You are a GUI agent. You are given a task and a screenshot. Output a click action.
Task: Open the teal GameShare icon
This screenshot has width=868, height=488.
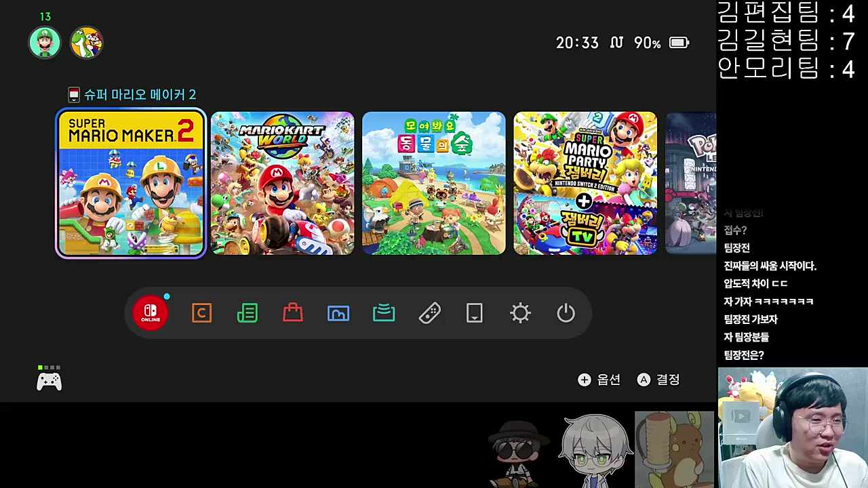[x=384, y=313]
